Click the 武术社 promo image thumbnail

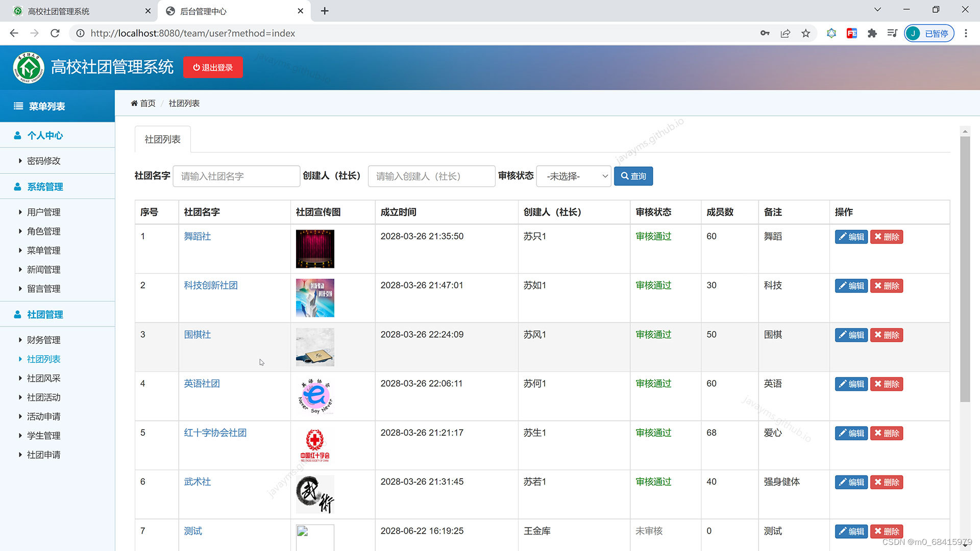coord(315,494)
